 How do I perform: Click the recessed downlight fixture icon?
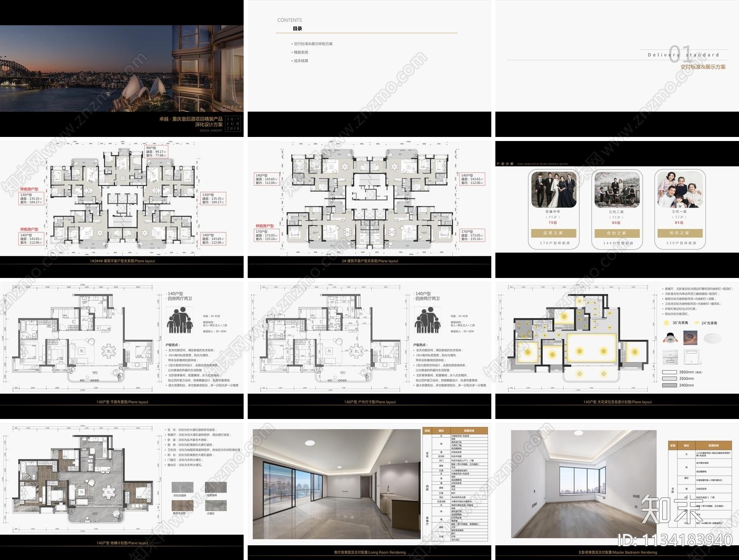point(670,337)
